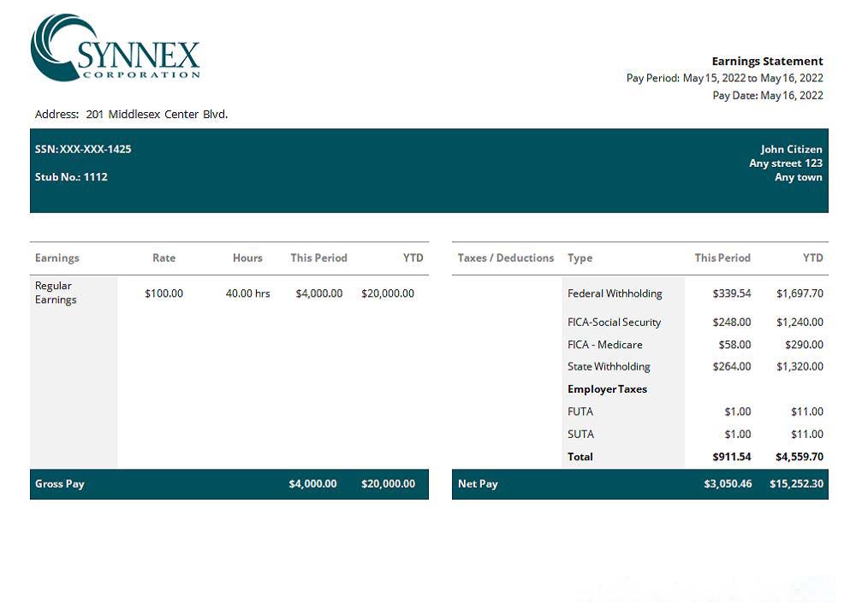Click the employee name John Citizen
Screen dimensions: 856x616
pos(791,149)
